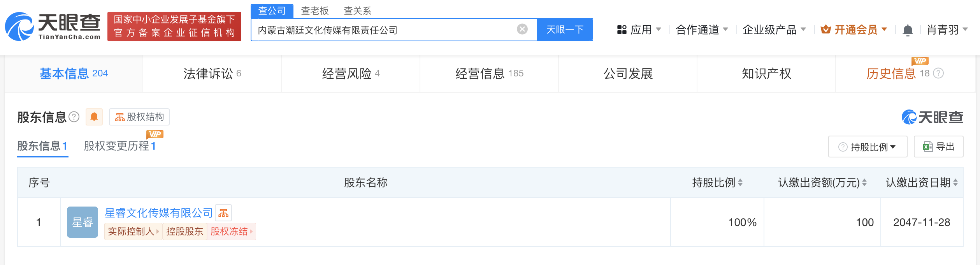The width and height of the screenshot is (980, 265).
Task: Expand the 开通会员 dropdown
Action: pyautogui.click(x=854, y=30)
